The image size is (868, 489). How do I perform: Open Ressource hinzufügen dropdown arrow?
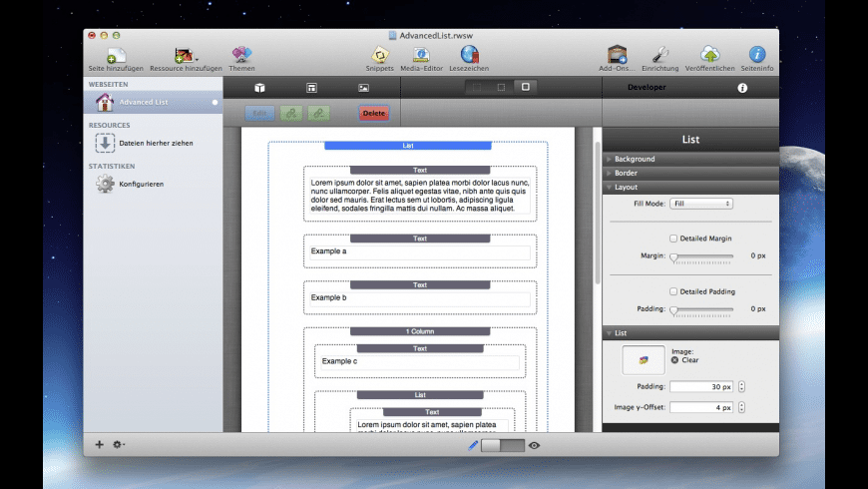(198, 59)
